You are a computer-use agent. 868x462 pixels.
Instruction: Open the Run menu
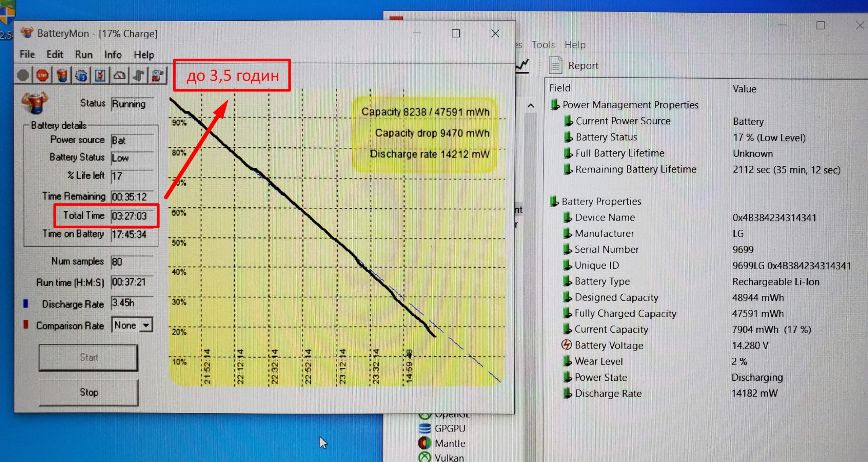click(x=83, y=55)
